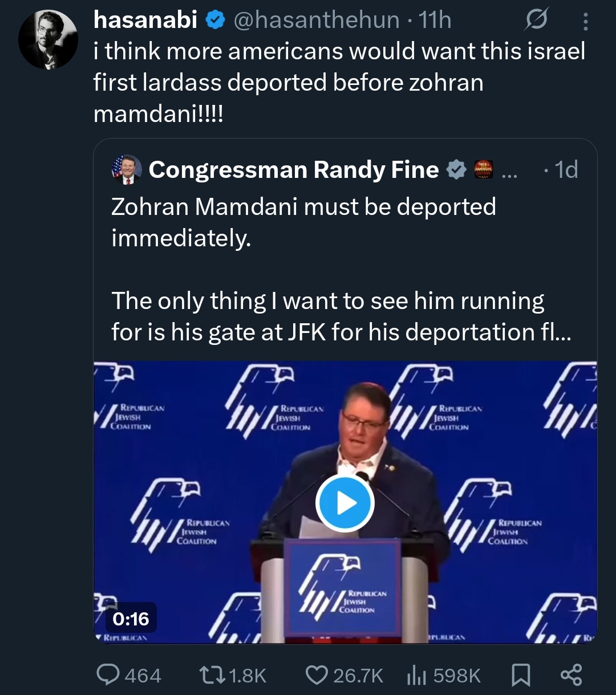Viewport: 616px width, 695px height.
Task: Open the three-dot more options menu
Action: (x=585, y=21)
